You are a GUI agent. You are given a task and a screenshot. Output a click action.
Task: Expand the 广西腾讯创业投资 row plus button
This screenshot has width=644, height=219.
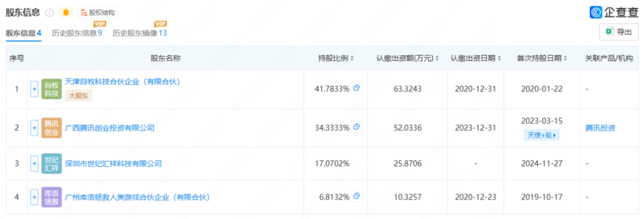click(x=34, y=128)
